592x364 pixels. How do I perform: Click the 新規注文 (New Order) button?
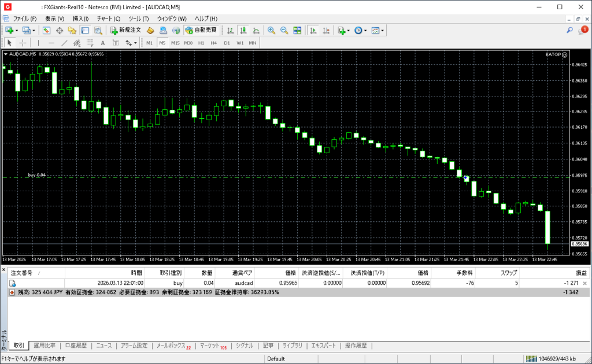pyautogui.click(x=125, y=30)
